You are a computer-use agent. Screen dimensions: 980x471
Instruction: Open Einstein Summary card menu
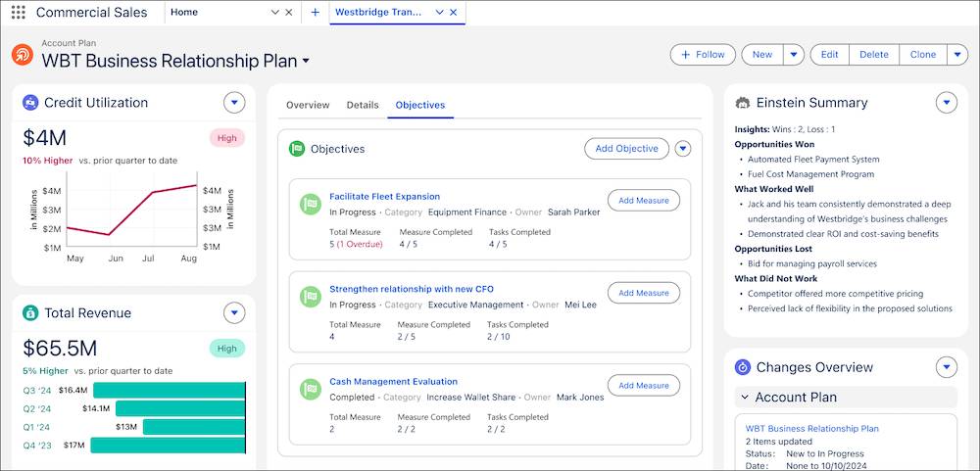tap(947, 103)
